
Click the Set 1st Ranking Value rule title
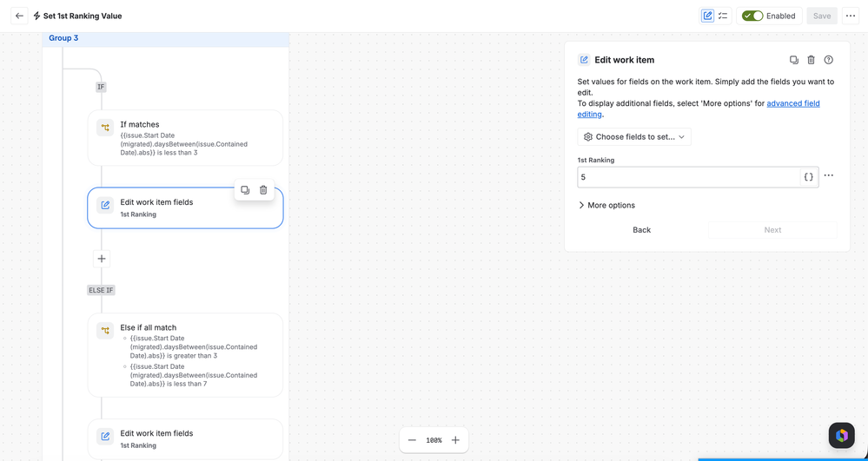(83, 16)
